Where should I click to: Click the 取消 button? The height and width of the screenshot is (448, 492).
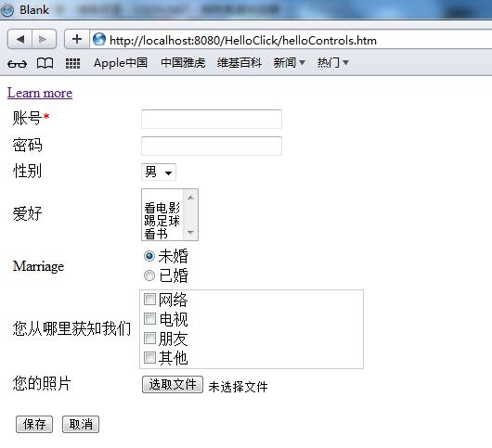[x=81, y=425]
